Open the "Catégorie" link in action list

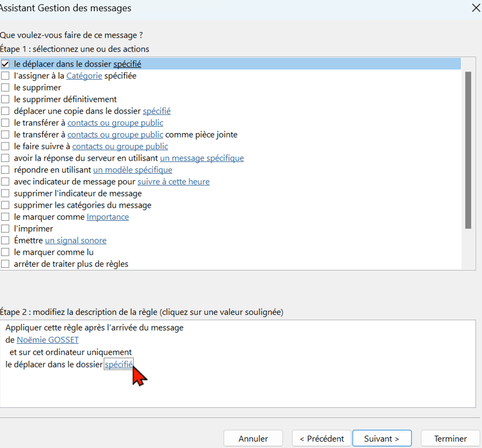coord(84,76)
